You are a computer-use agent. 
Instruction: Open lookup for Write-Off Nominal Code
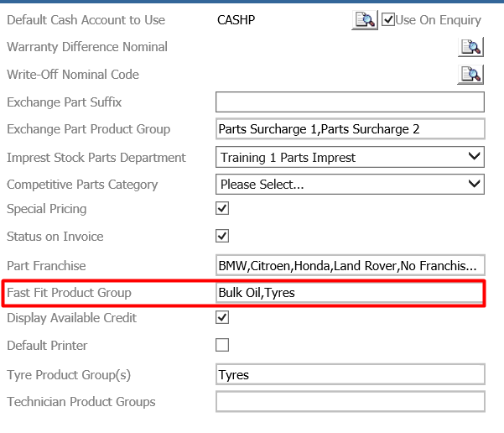coord(470,75)
